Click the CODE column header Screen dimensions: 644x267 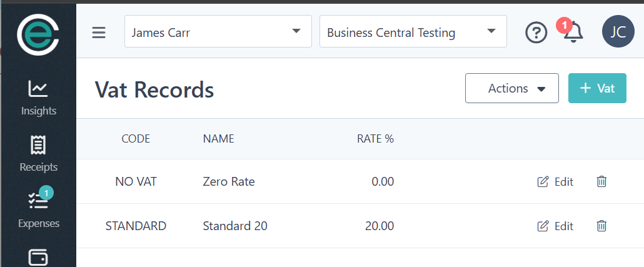(136, 139)
